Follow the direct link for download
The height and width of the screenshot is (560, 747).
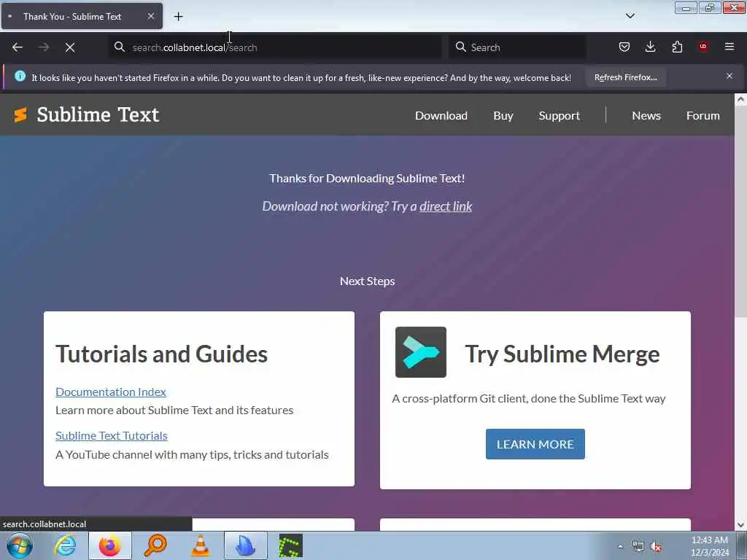(446, 206)
